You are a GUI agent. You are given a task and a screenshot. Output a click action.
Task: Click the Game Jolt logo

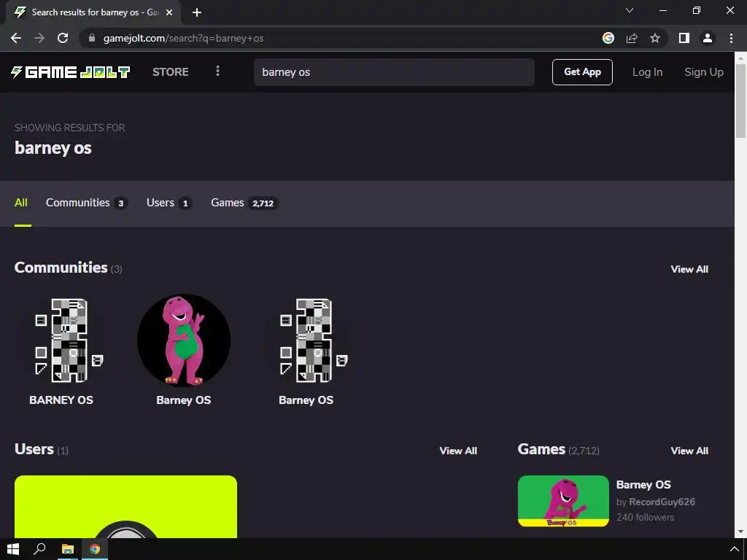tap(70, 72)
